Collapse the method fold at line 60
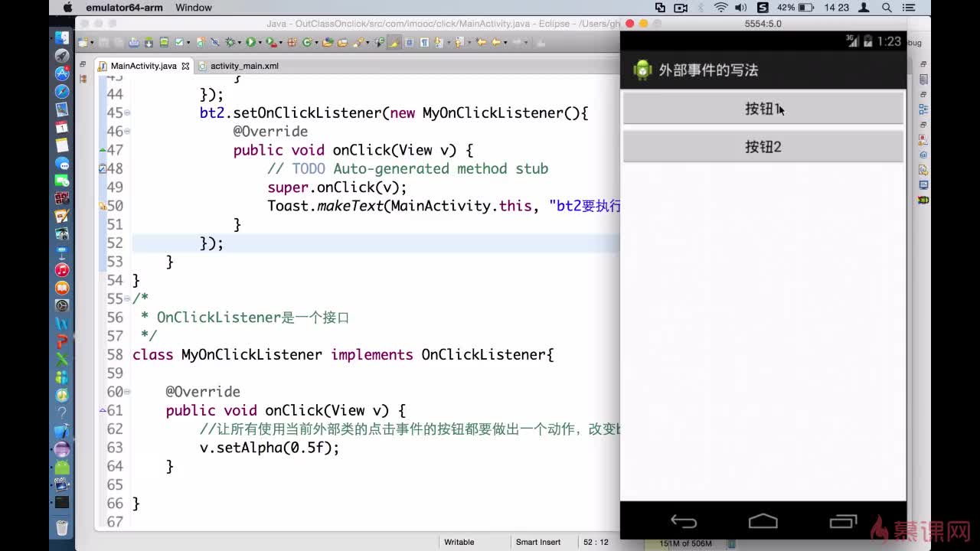Image resolution: width=980 pixels, height=551 pixels. coord(127,392)
